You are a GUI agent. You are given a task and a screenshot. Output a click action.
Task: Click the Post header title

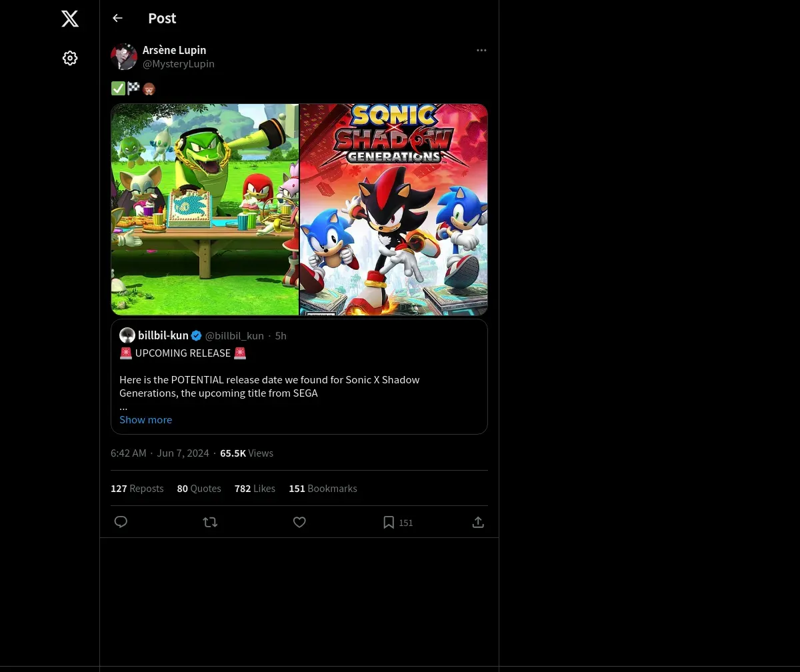click(162, 18)
